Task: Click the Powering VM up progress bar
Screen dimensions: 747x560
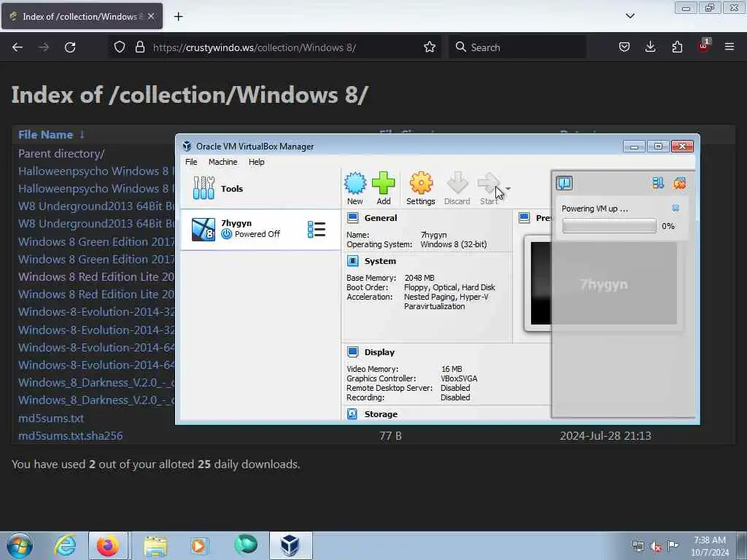Action: click(609, 226)
